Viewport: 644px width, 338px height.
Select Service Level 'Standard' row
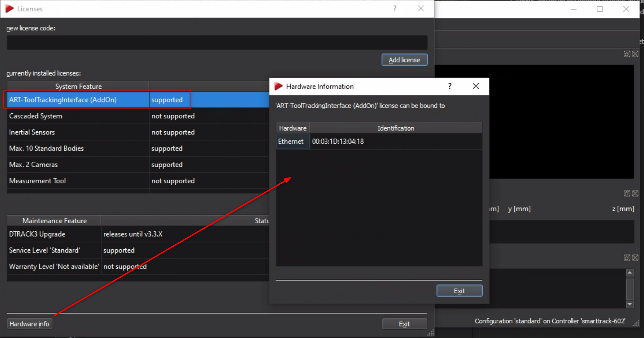pos(138,250)
